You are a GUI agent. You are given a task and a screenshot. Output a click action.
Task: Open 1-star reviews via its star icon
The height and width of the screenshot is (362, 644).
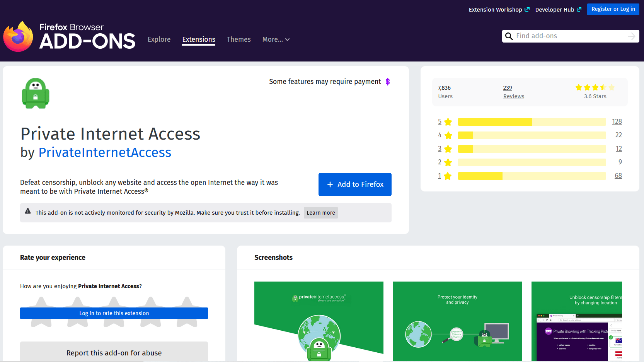click(x=448, y=176)
